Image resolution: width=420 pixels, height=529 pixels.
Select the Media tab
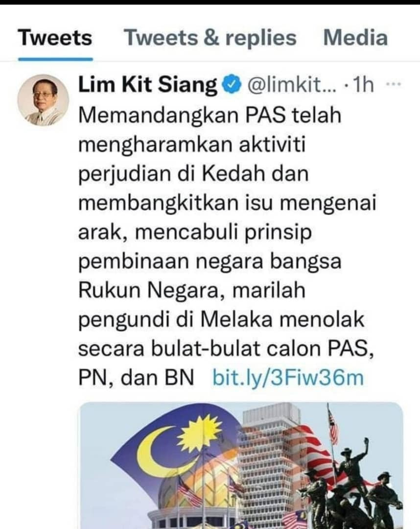click(355, 37)
